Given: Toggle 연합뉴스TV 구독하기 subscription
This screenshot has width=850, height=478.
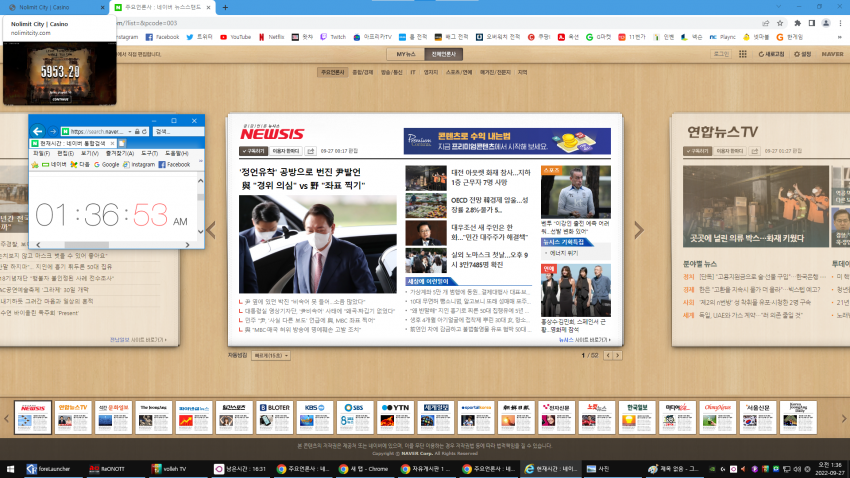Looking at the screenshot, I should 697,151.
